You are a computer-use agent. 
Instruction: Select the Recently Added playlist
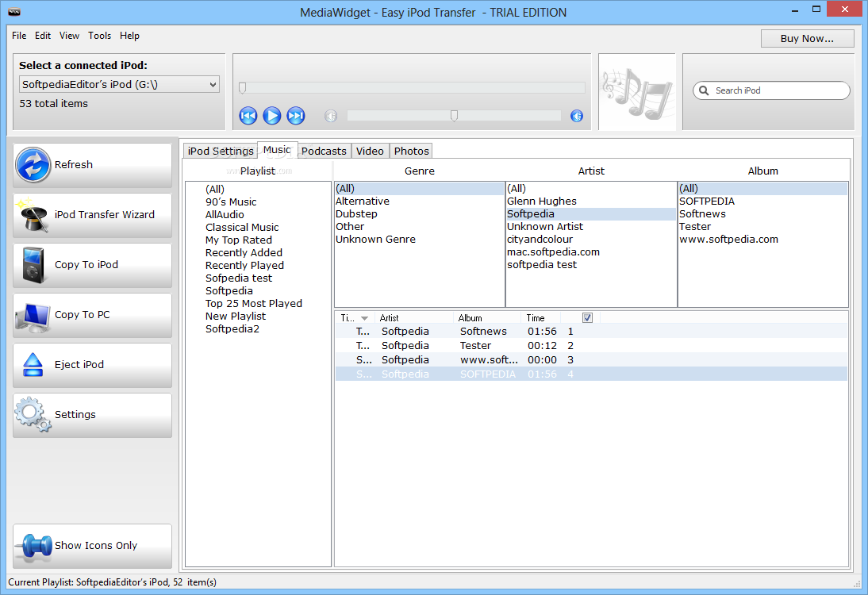pos(244,253)
